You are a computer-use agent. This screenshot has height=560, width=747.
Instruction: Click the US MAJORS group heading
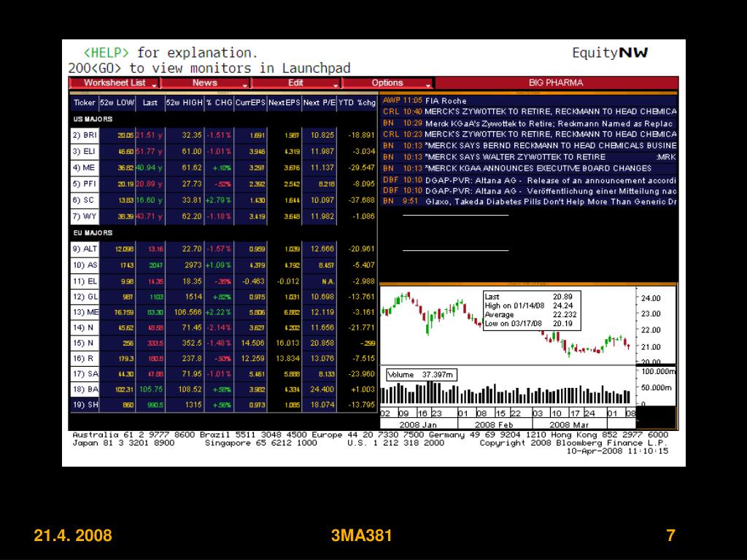[93, 119]
